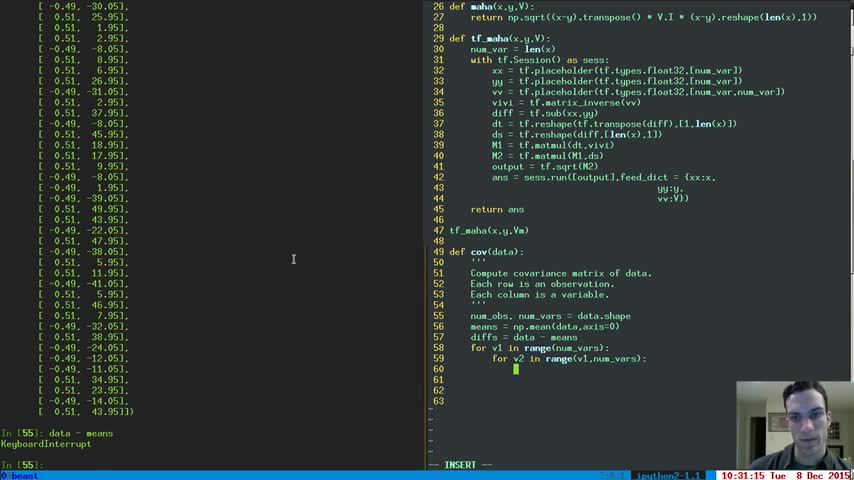Click 'vv:V})' on line 44
This screenshot has width=854, height=480.
[x=673, y=199]
